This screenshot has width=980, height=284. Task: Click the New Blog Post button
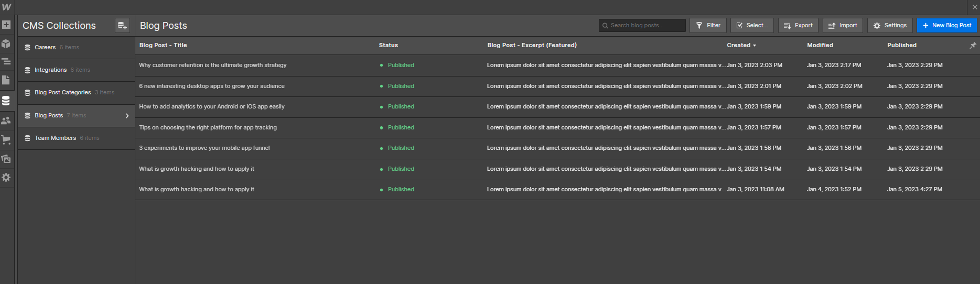(946, 26)
